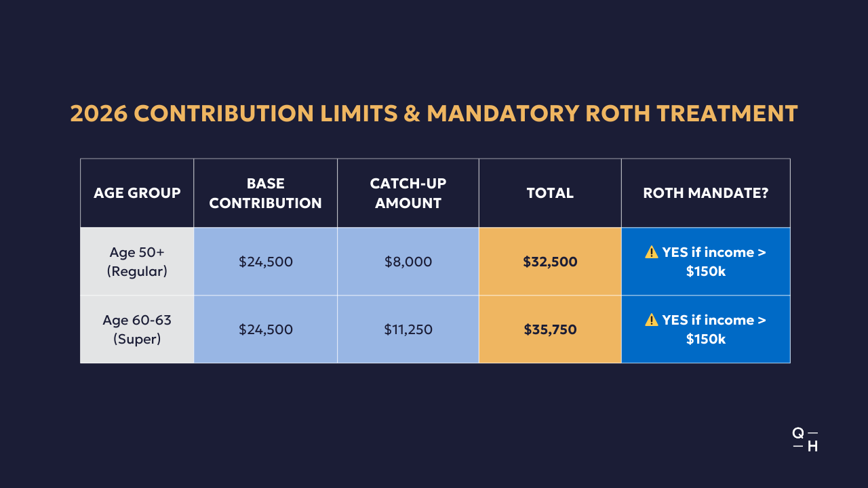Click the $11,250 catch-up amount cell
The height and width of the screenshot is (488, 868).
coord(408,329)
